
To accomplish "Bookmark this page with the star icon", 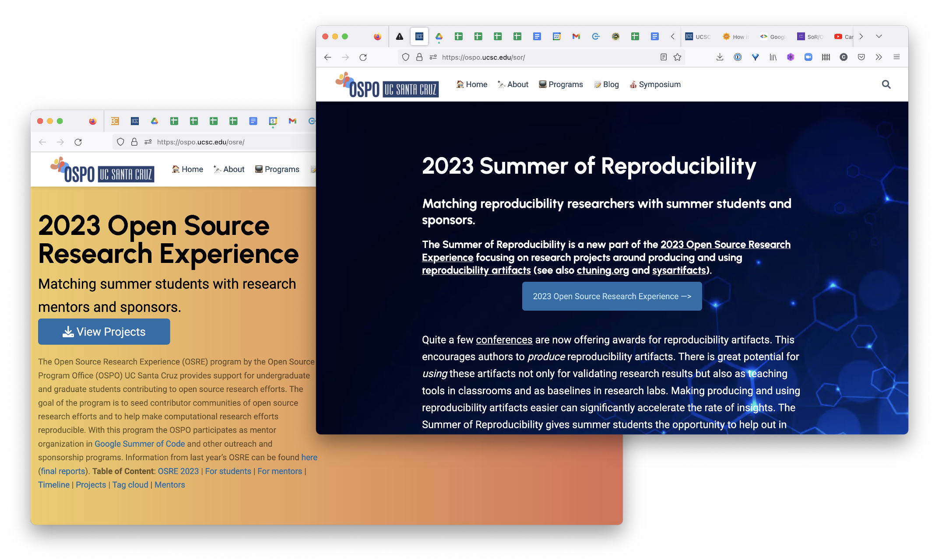I will click(x=677, y=57).
